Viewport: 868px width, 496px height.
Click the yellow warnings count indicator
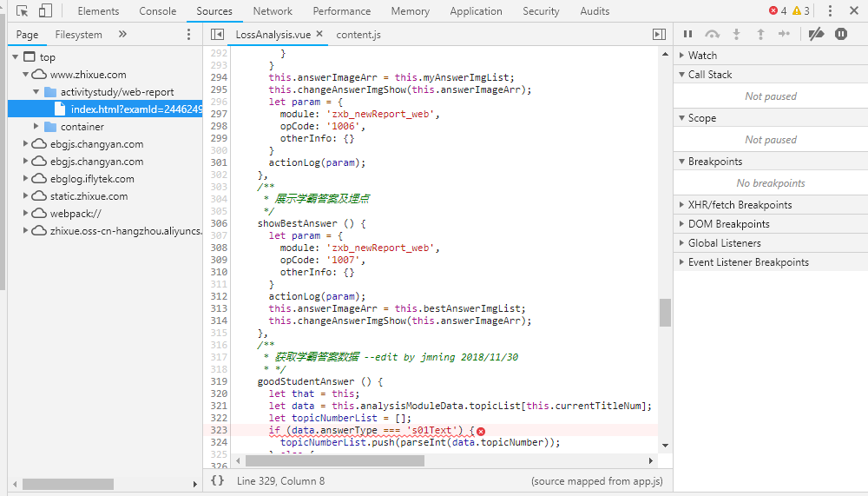(x=801, y=11)
